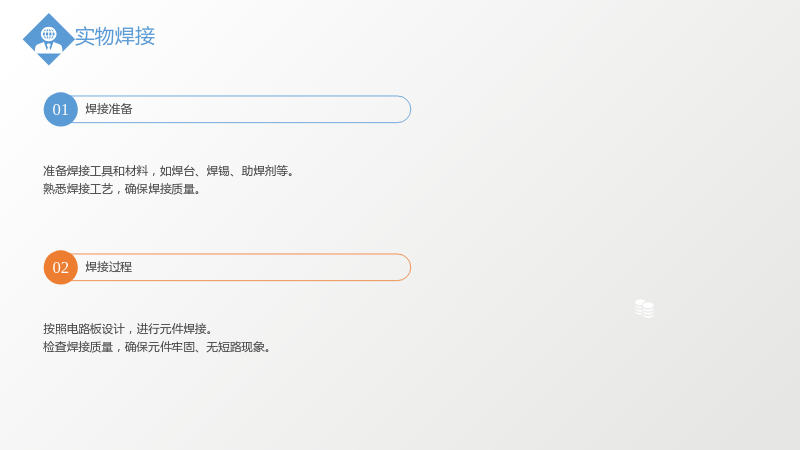Click the 焊接准备 heading label
800x450 pixels.
tap(109, 109)
